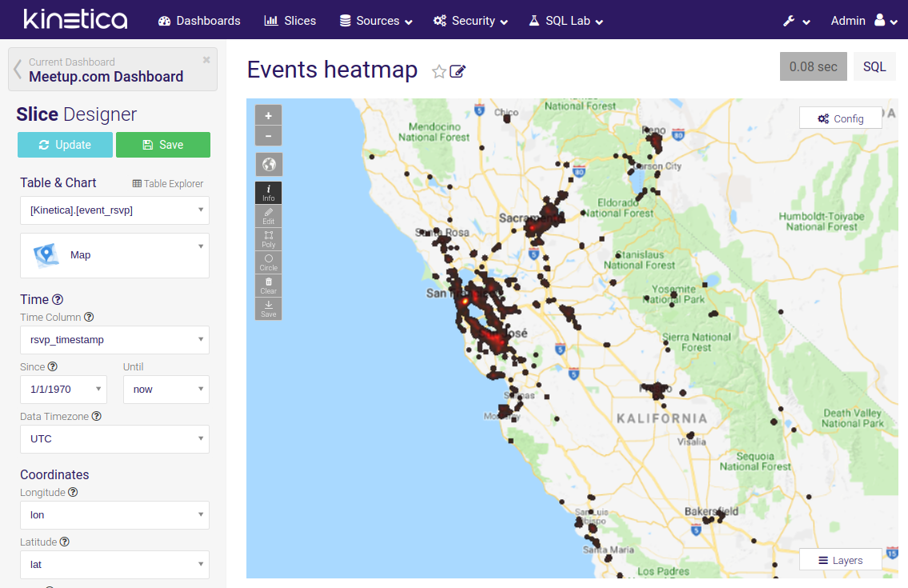Edit the slice title with pencil icon
Image resolution: width=908 pixels, height=588 pixels.
[458, 71]
